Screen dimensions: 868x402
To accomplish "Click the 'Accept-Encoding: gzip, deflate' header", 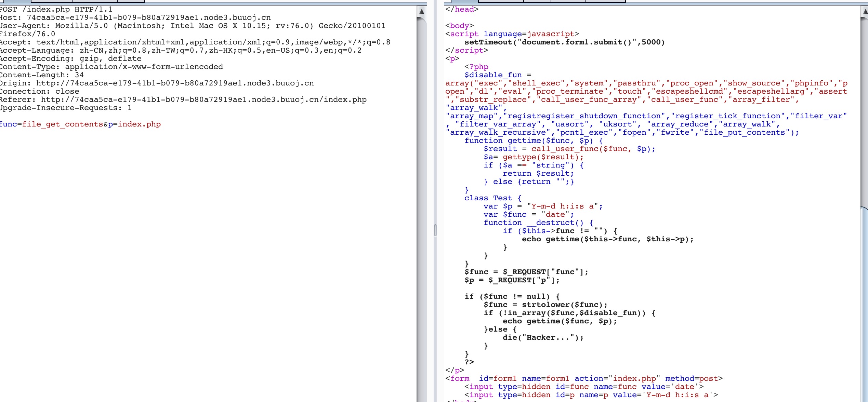I will [71, 58].
